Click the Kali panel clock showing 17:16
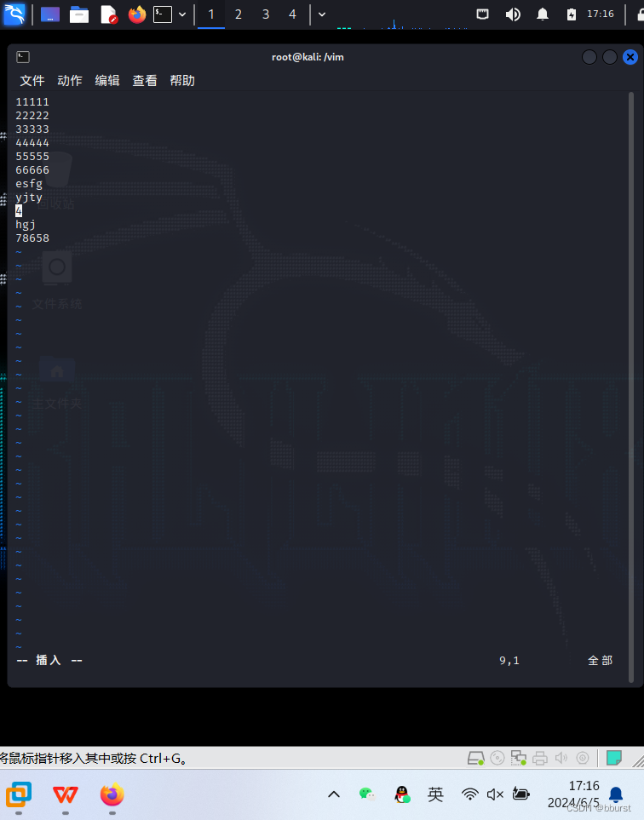Viewport: 644px width, 820px height. point(600,14)
